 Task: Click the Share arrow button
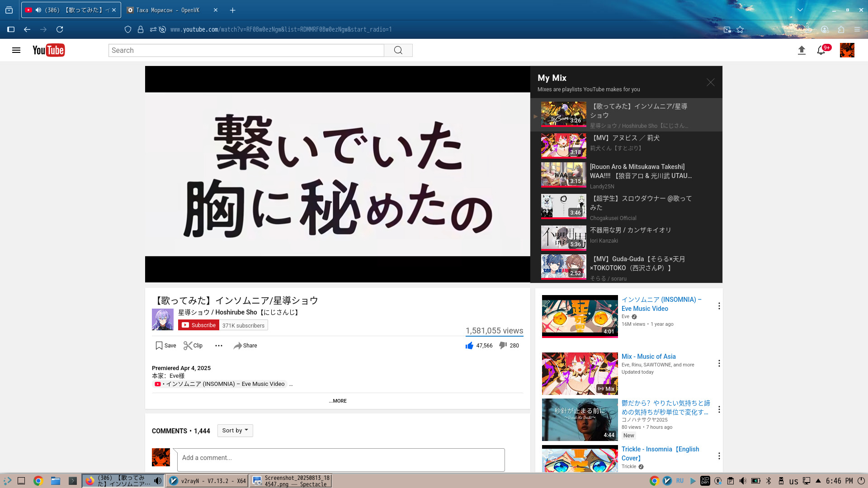(245, 346)
